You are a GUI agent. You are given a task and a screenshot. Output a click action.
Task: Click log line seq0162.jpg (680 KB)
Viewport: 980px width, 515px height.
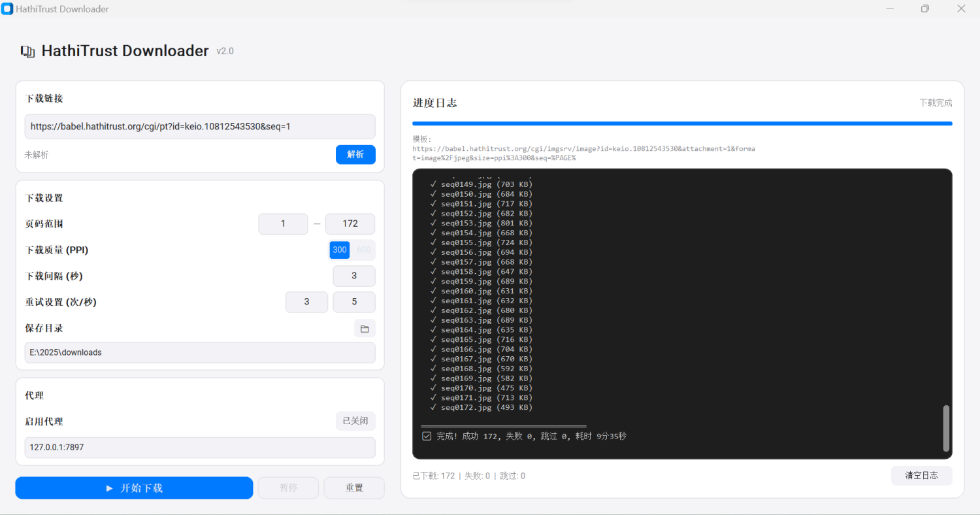[482, 310]
